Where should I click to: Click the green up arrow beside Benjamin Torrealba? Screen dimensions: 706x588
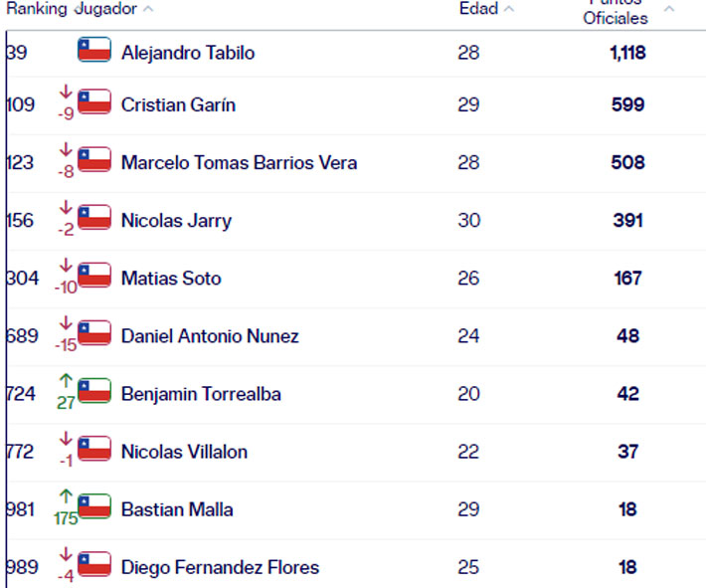[67, 380]
